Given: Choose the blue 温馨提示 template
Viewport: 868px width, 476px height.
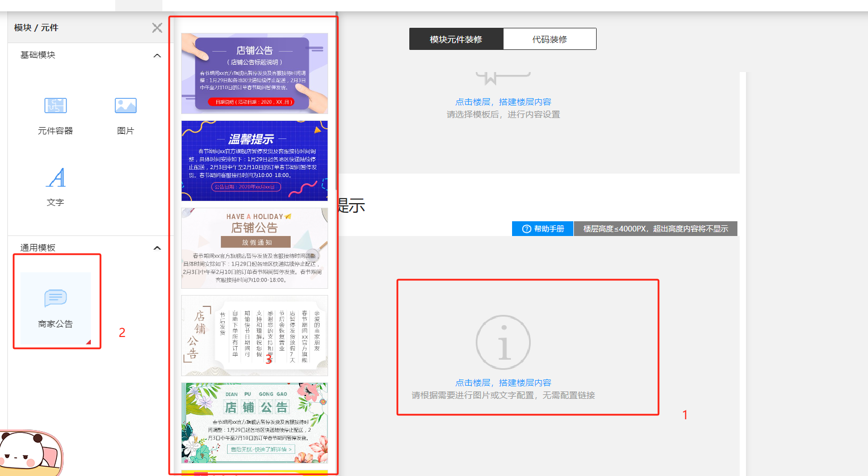Looking at the screenshot, I should point(254,161).
